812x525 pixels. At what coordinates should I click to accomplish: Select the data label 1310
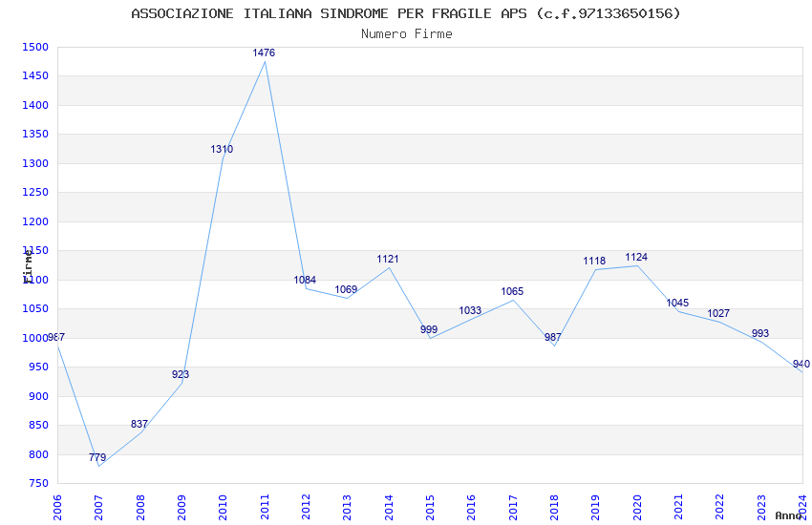click(x=222, y=149)
